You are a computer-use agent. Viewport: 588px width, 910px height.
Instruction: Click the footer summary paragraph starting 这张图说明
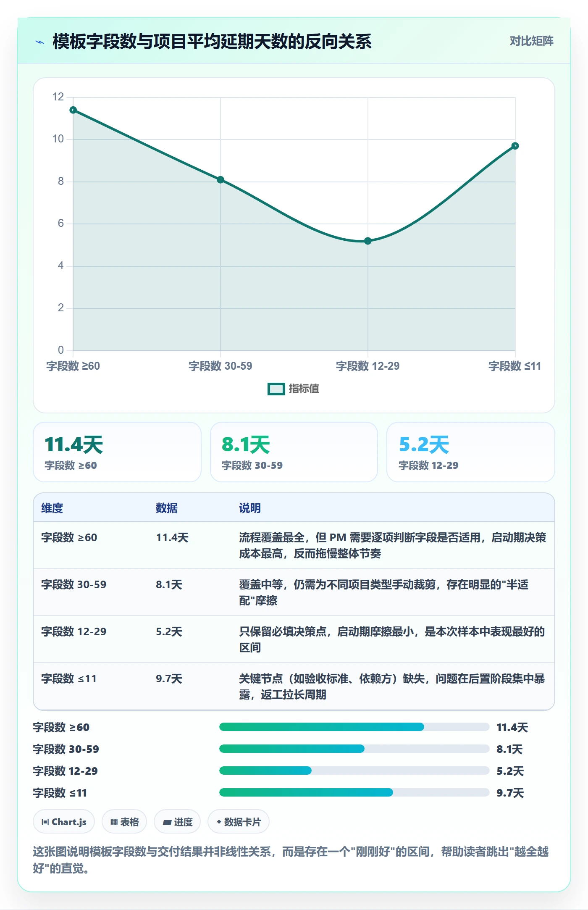pyautogui.click(x=291, y=860)
